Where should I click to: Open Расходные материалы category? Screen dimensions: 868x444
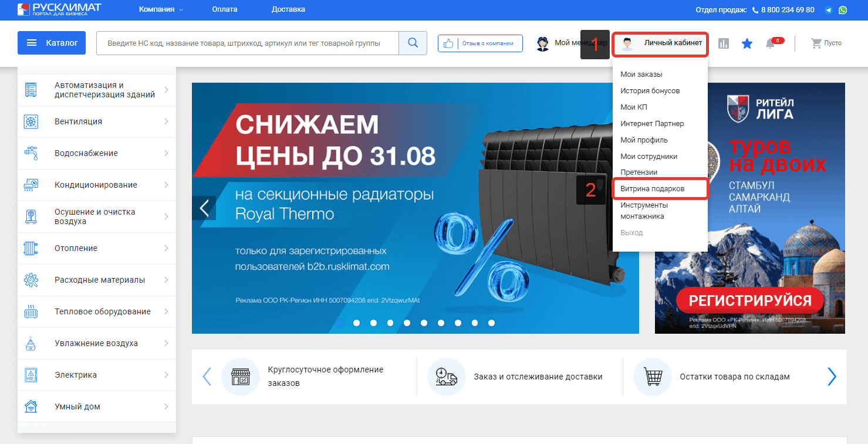pos(97,280)
